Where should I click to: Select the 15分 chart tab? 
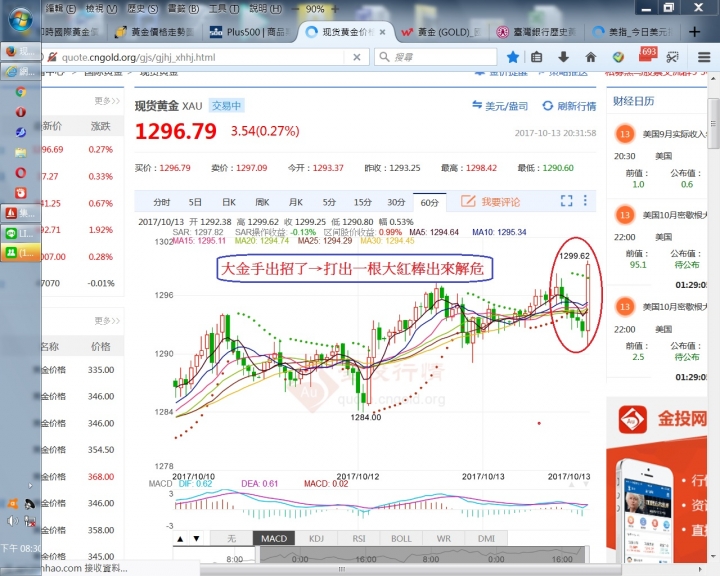click(362, 202)
